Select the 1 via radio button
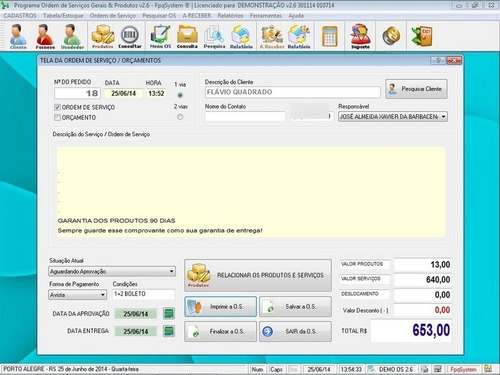The width and height of the screenshot is (500, 375). coord(180,95)
